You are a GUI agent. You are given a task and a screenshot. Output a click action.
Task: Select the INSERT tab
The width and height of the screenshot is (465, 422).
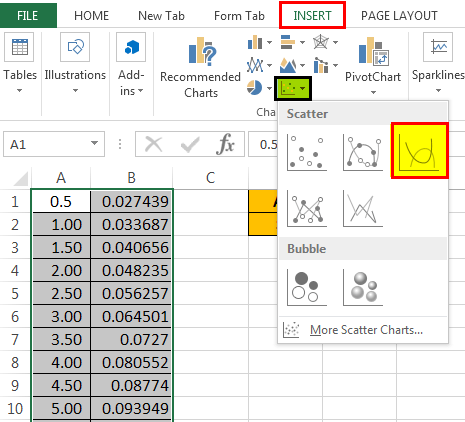312,15
